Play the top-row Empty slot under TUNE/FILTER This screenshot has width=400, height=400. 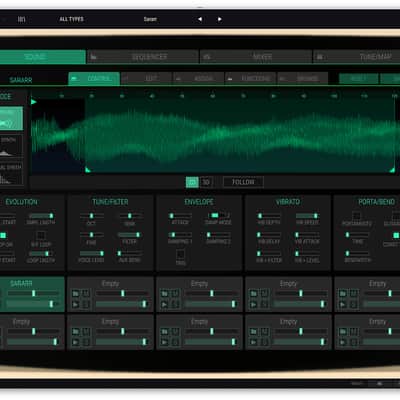pos(76,304)
